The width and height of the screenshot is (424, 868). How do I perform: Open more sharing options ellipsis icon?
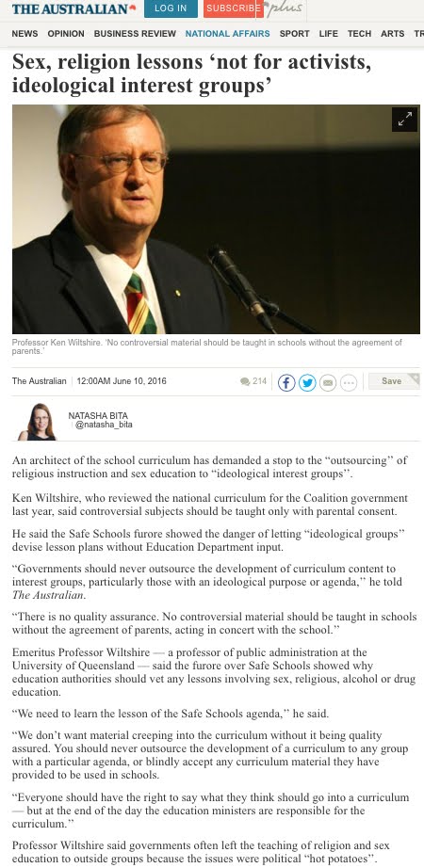pyautogui.click(x=348, y=382)
